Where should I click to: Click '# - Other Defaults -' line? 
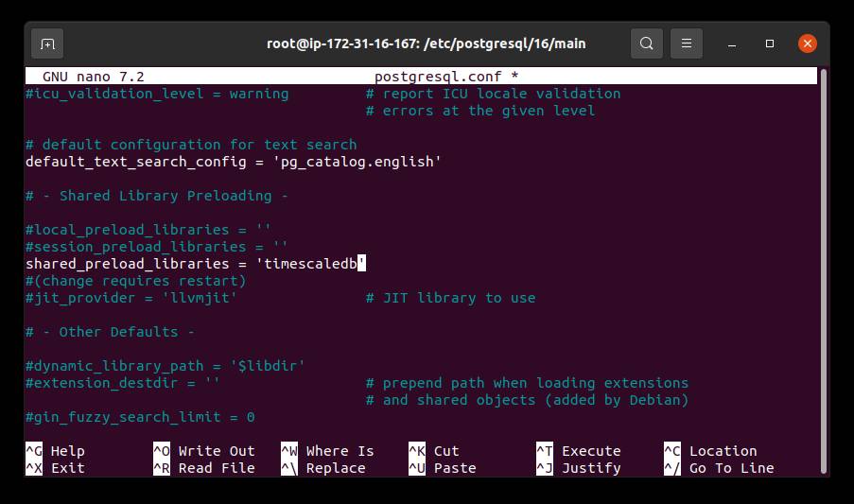110,332
